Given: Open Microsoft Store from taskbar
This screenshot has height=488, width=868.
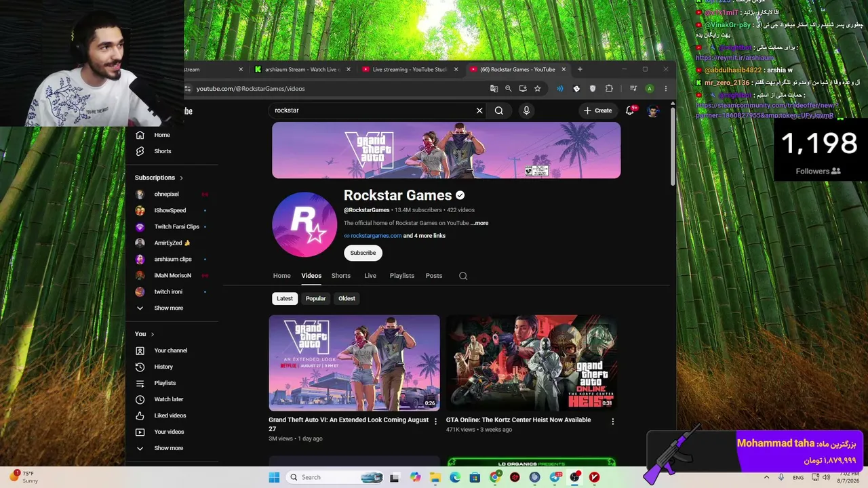Looking at the screenshot, I should pyautogui.click(x=475, y=477).
